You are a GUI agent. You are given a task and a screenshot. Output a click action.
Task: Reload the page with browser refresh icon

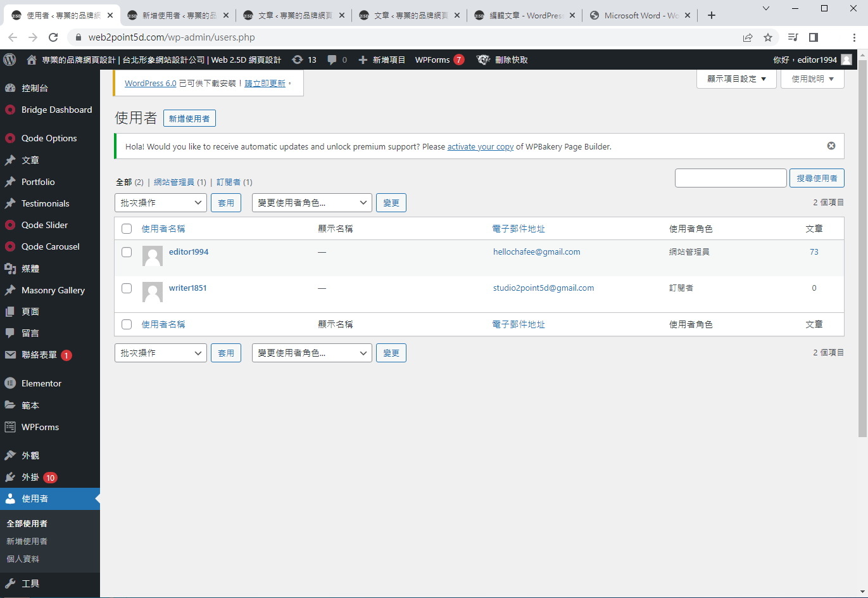[x=53, y=37]
